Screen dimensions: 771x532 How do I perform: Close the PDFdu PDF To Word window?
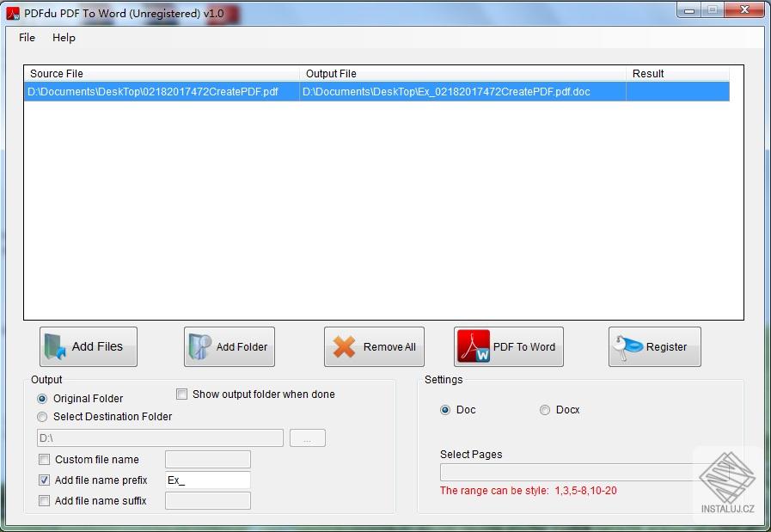(x=744, y=10)
